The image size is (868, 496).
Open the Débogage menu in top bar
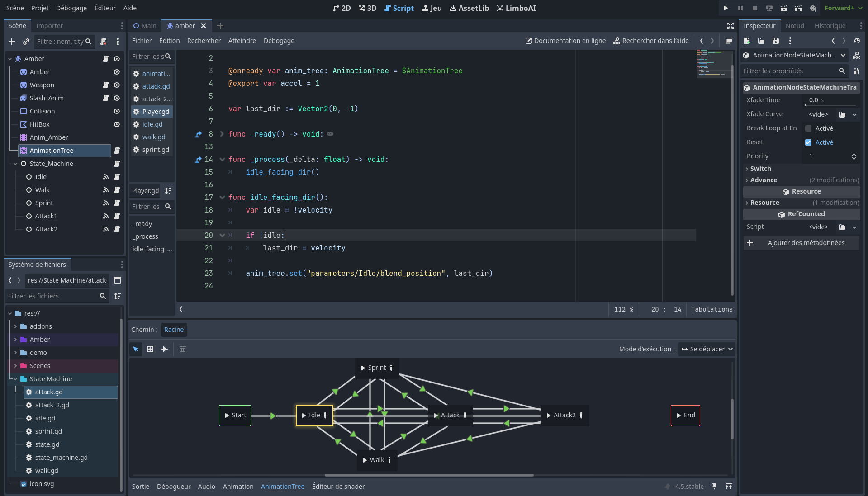coord(71,8)
